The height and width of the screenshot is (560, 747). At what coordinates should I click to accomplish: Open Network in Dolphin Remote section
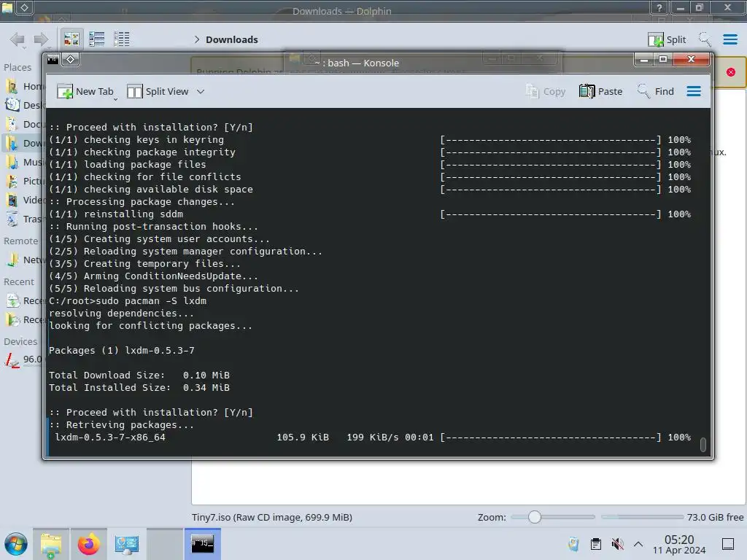(24, 260)
